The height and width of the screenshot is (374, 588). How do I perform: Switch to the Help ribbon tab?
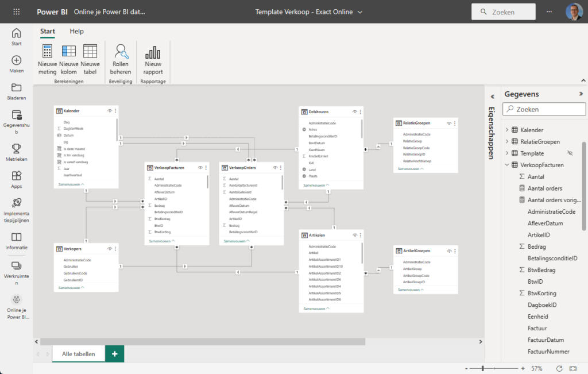click(x=76, y=31)
